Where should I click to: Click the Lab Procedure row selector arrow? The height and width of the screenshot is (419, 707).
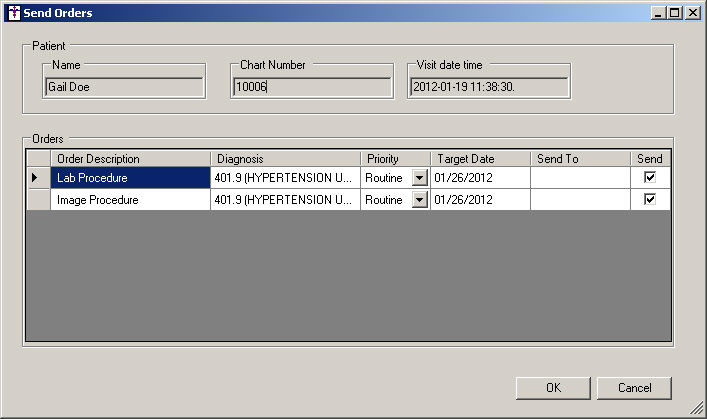pyautogui.click(x=38, y=178)
